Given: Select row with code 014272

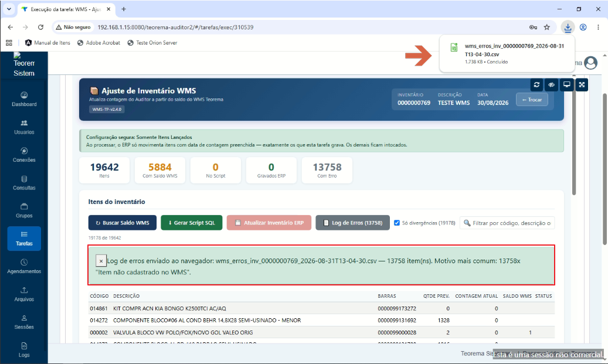Looking at the screenshot, I should (x=321, y=321).
